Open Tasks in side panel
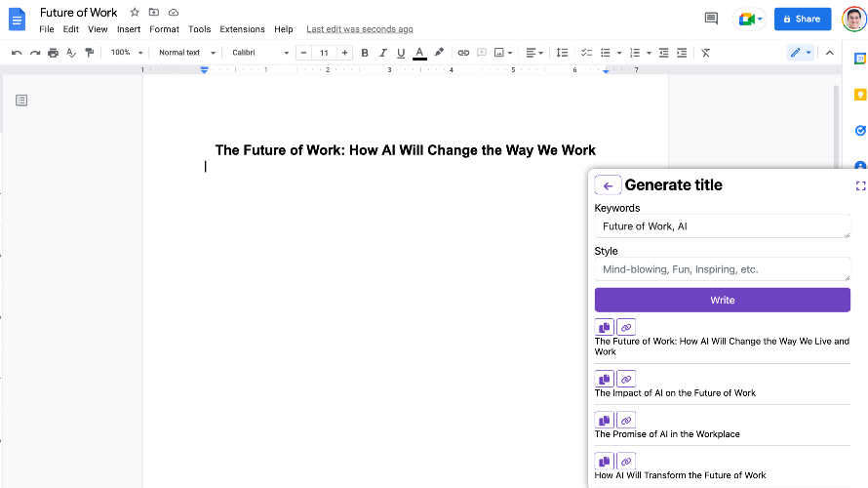The width and height of the screenshot is (868, 488). click(859, 131)
